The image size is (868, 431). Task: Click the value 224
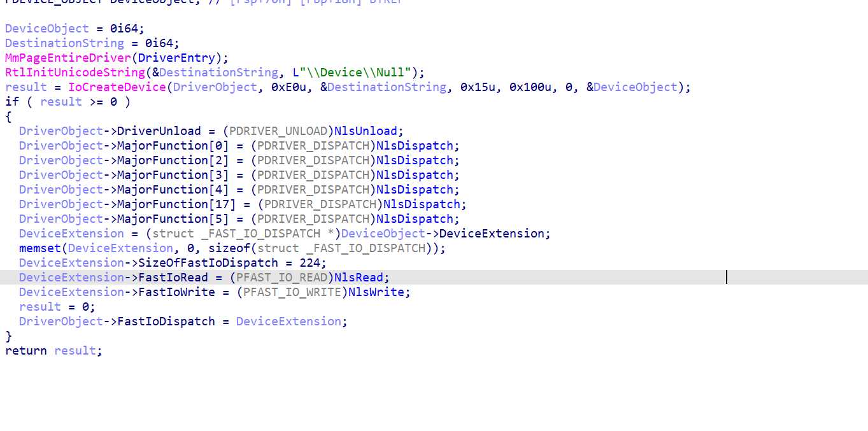[x=309, y=262]
